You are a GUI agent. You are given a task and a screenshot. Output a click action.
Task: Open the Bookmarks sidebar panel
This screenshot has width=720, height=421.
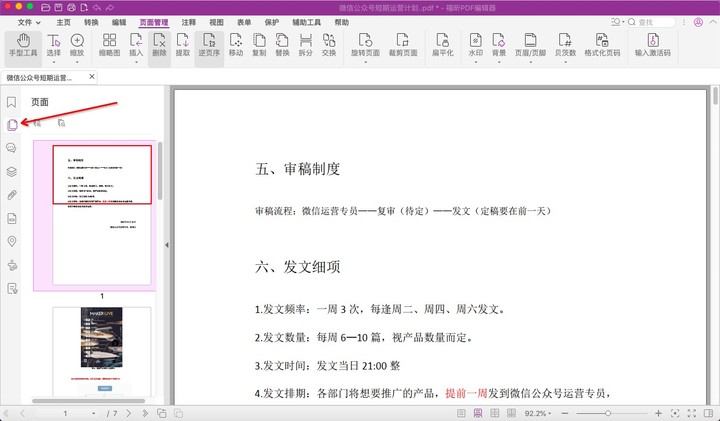pyautogui.click(x=11, y=102)
